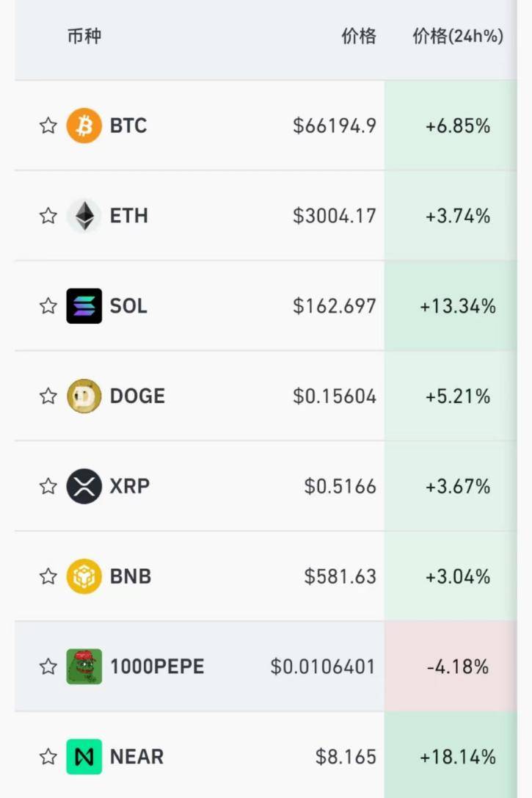Click the Ethereum diamond logo
The image size is (532, 798).
tap(84, 216)
